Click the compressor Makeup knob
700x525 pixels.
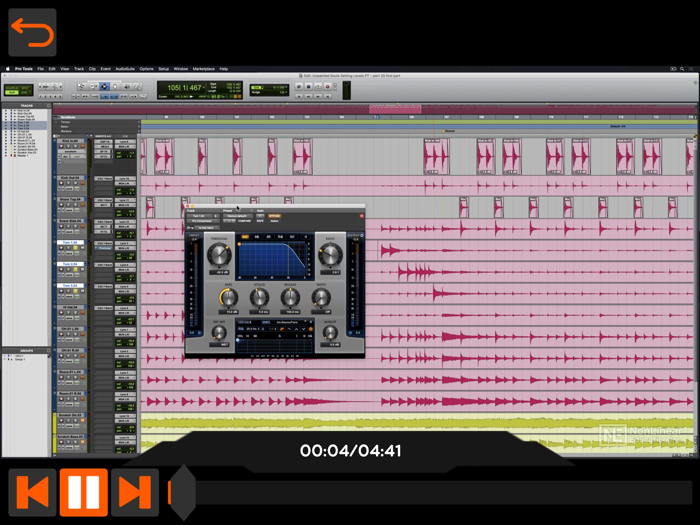click(330, 332)
